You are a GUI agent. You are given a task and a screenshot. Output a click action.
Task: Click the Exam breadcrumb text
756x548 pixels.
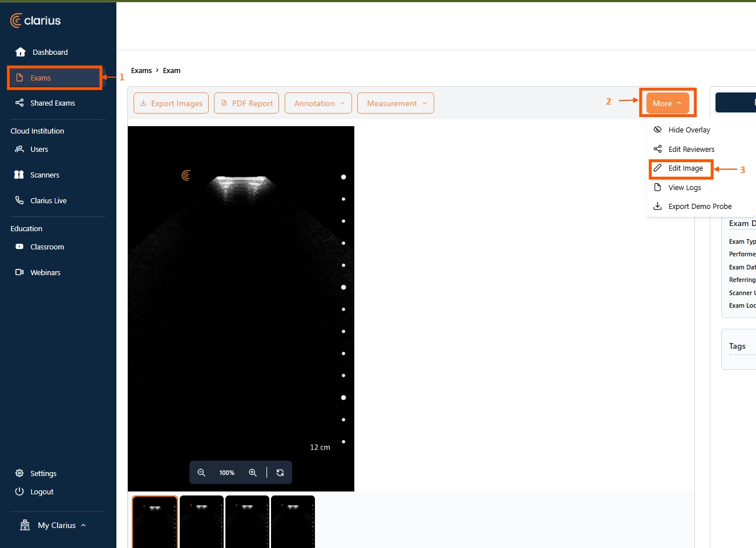pyautogui.click(x=172, y=71)
